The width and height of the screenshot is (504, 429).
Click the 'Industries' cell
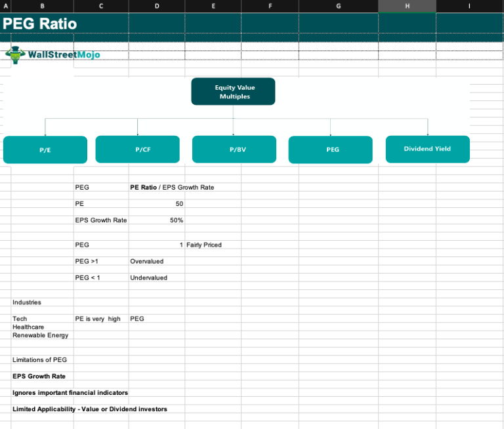point(43,302)
